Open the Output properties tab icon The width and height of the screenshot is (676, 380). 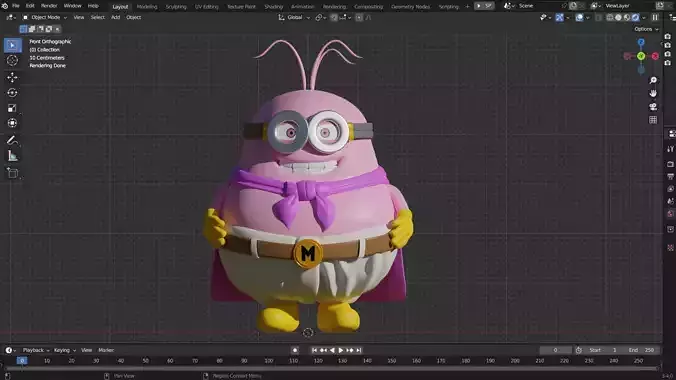pyautogui.click(x=671, y=176)
